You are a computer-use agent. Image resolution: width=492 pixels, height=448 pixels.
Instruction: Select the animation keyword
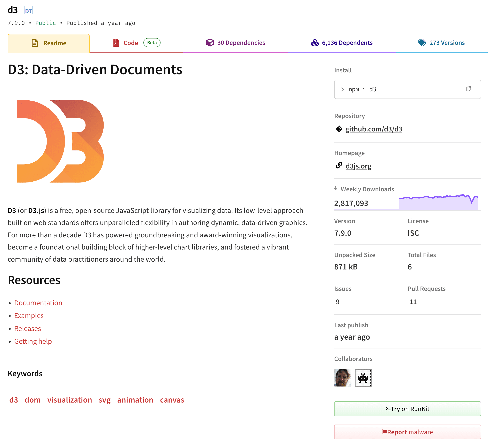pyautogui.click(x=135, y=400)
